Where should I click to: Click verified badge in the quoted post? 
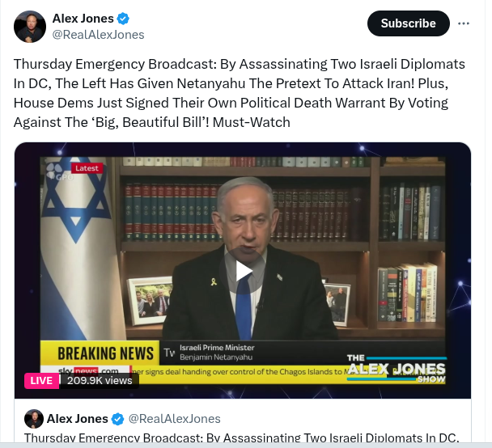117,419
